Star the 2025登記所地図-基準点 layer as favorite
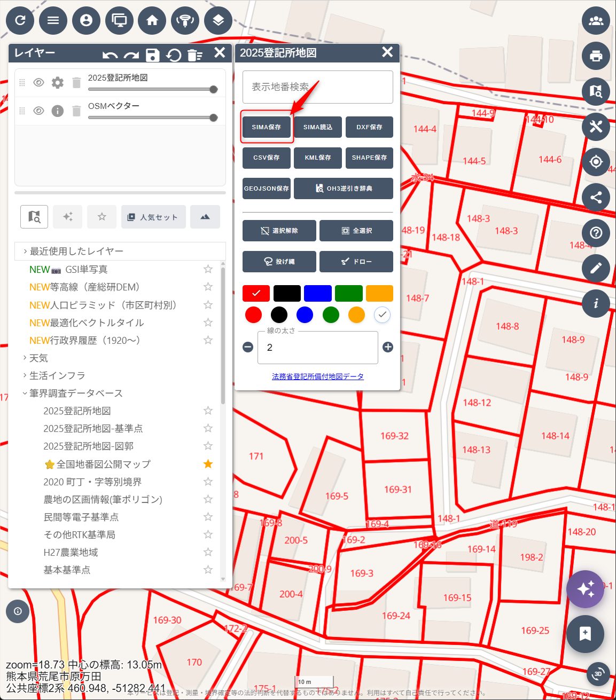616x700 pixels. pos(208,428)
